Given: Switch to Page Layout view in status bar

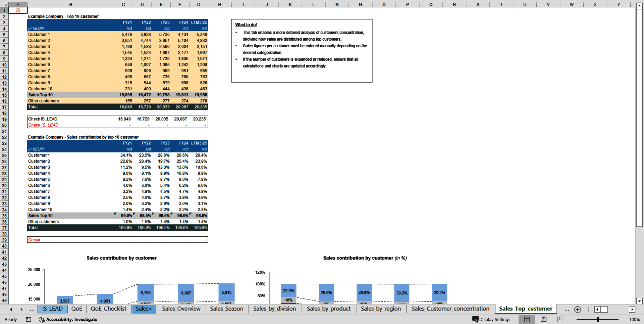Looking at the screenshot, I should click(x=543, y=319).
